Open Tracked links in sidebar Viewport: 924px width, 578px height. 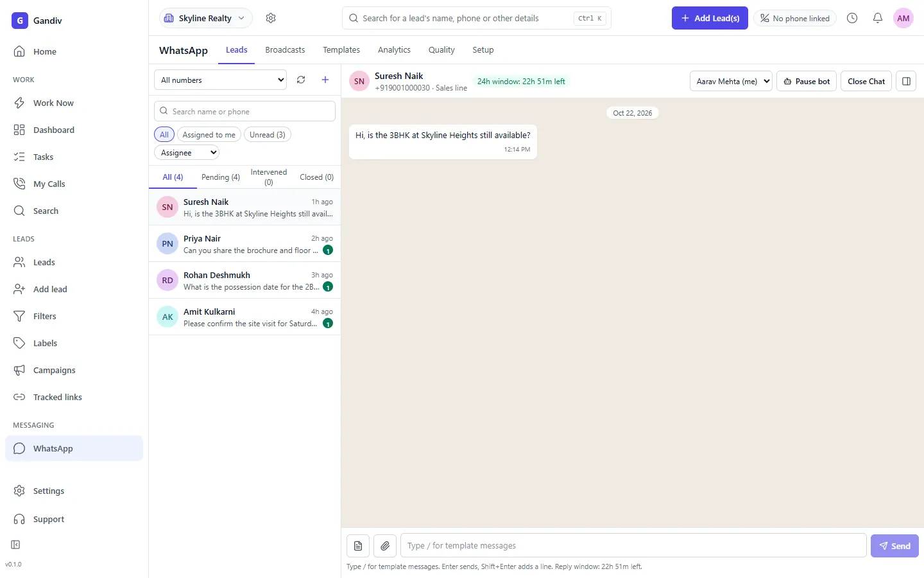click(x=74, y=397)
